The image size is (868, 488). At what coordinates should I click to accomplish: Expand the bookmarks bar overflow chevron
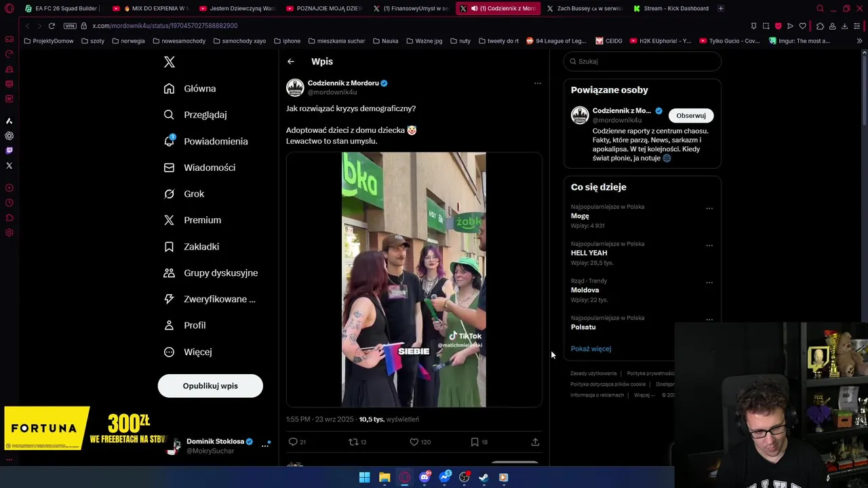859,41
